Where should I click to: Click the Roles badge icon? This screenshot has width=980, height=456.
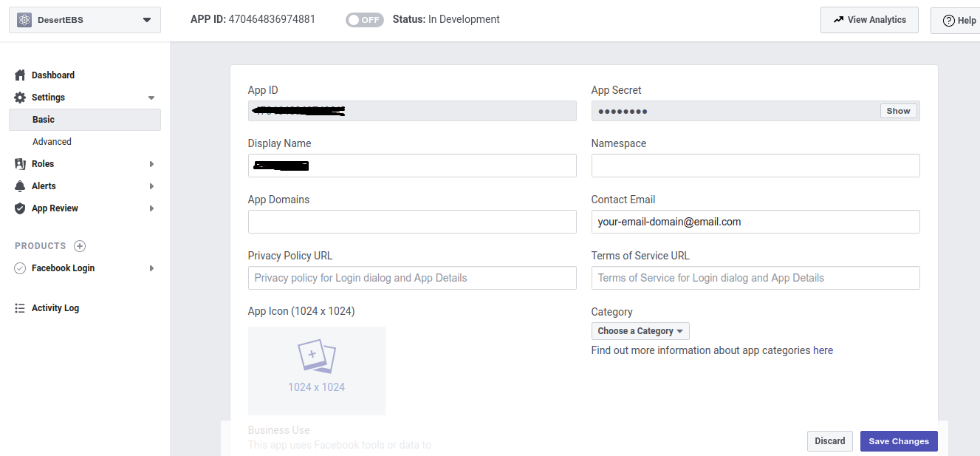tap(20, 164)
